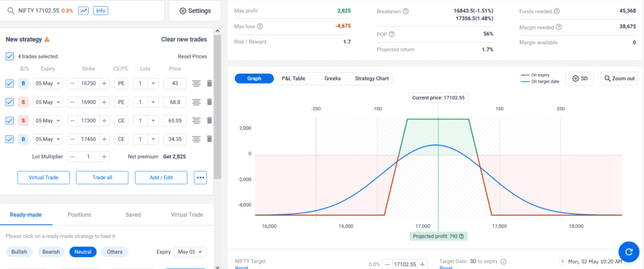Screen dimensions: 644x269
Task: Click the Trade all button
Action: 103,177
